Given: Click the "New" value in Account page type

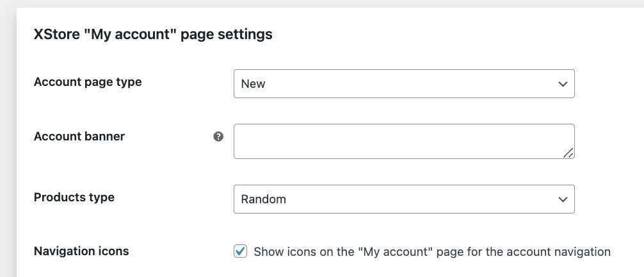Looking at the screenshot, I should pyautogui.click(x=253, y=84).
